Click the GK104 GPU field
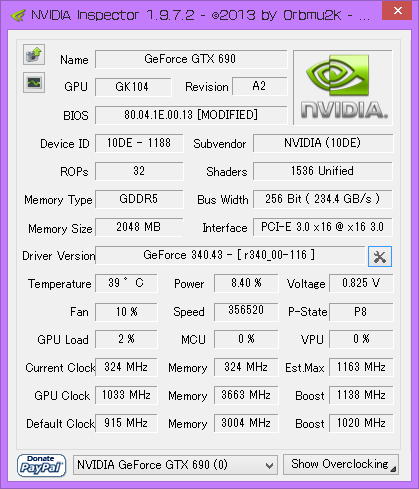Screen dimensions: 419x489 coord(133,87)
